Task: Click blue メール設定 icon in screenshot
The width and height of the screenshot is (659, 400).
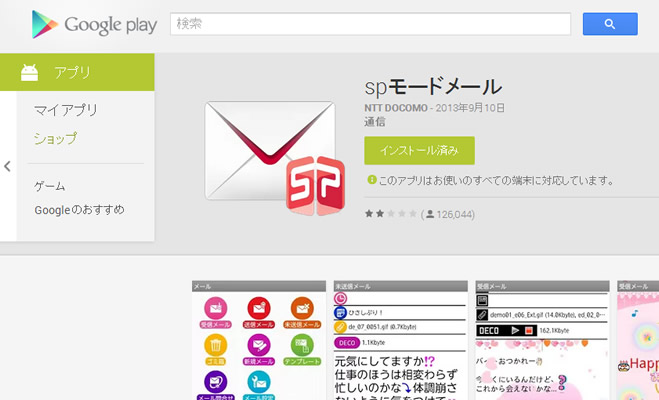Action: point(259,385)
